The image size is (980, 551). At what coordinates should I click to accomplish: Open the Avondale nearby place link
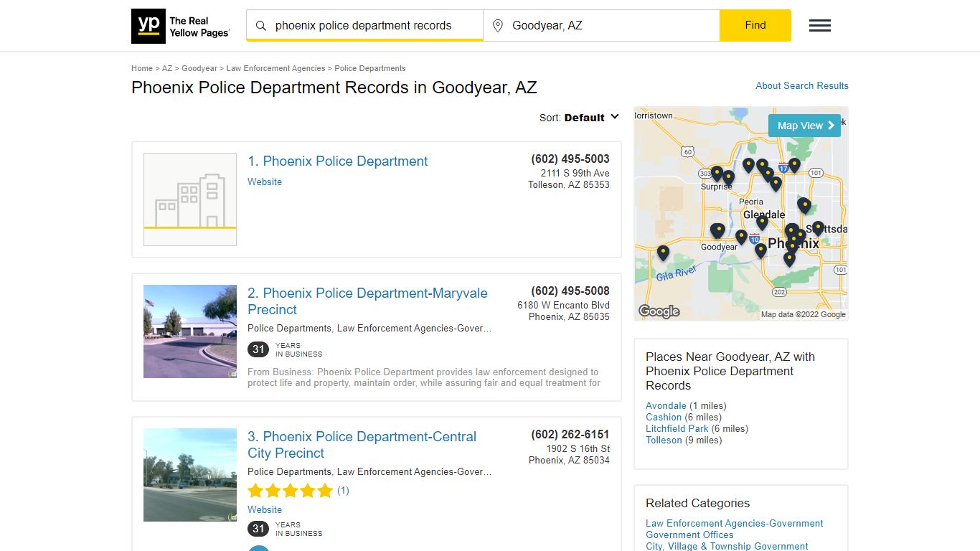point(666,406)
